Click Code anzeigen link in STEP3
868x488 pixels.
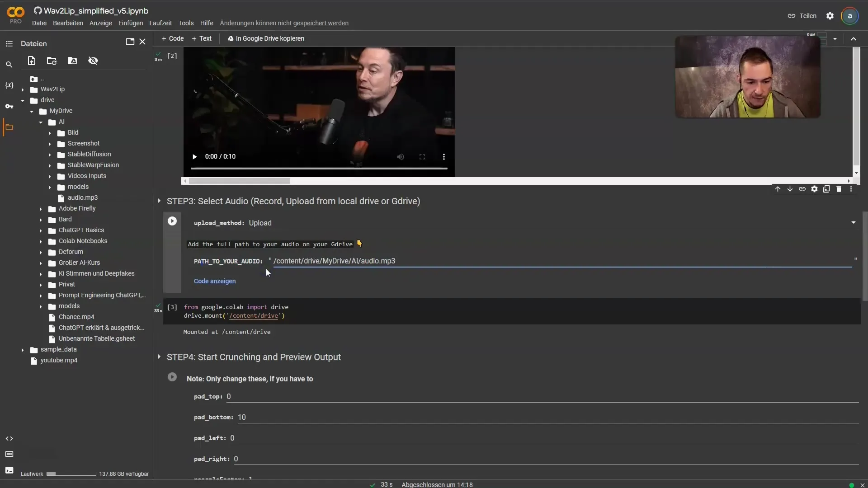click(215, 281)
